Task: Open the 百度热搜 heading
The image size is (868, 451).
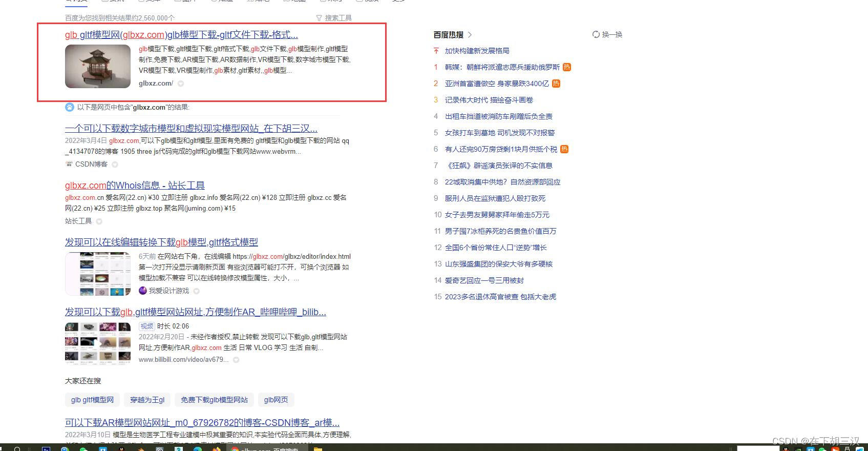Action: [448, 35]
